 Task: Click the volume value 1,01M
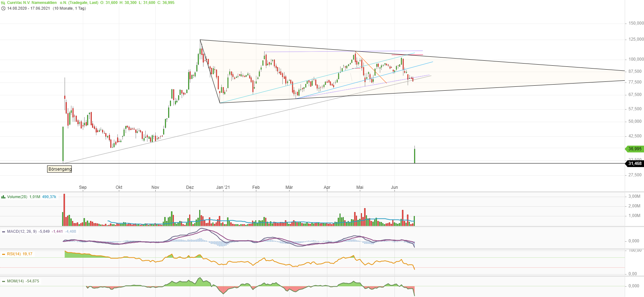(35, 197)
